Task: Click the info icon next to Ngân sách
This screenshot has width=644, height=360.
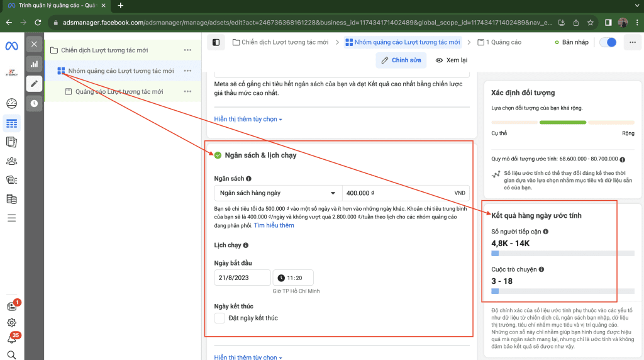Action: pyautogui.click(x=248, y=178)
